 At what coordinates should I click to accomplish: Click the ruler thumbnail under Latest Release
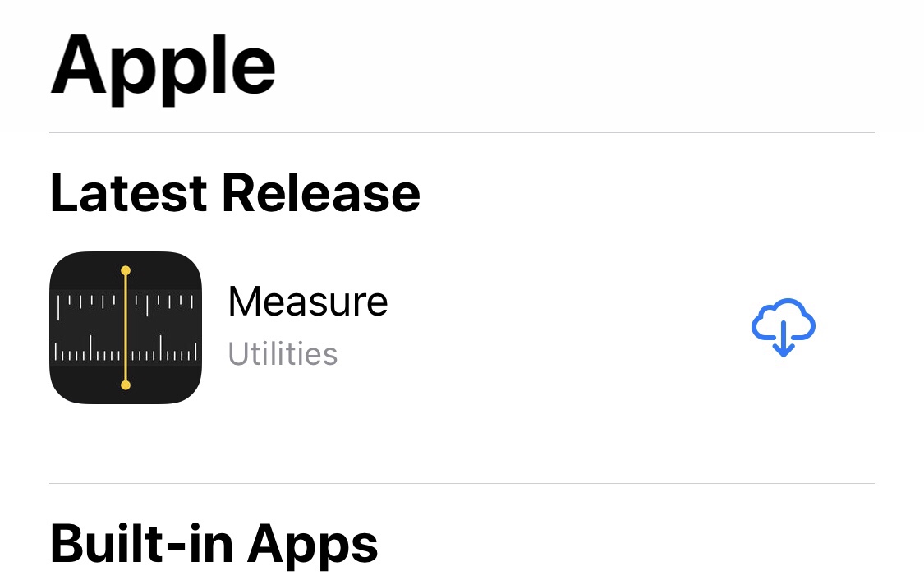point(126,327)
